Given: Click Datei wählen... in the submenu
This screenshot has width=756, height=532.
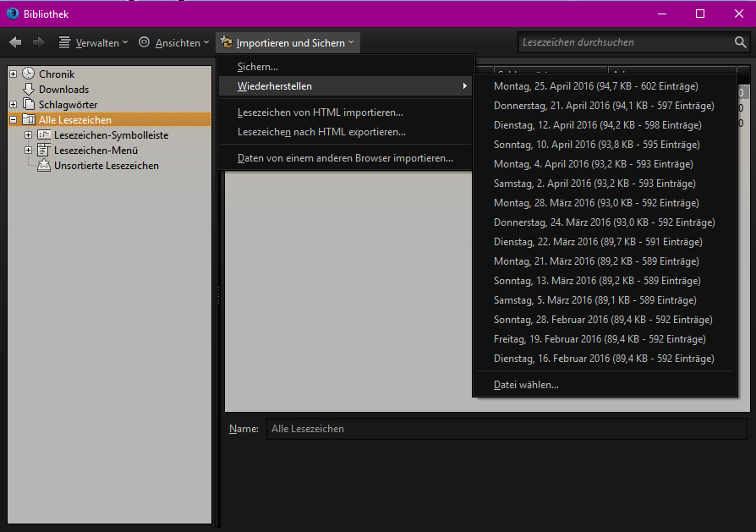Looking at the screenshot, I should 526,385.
